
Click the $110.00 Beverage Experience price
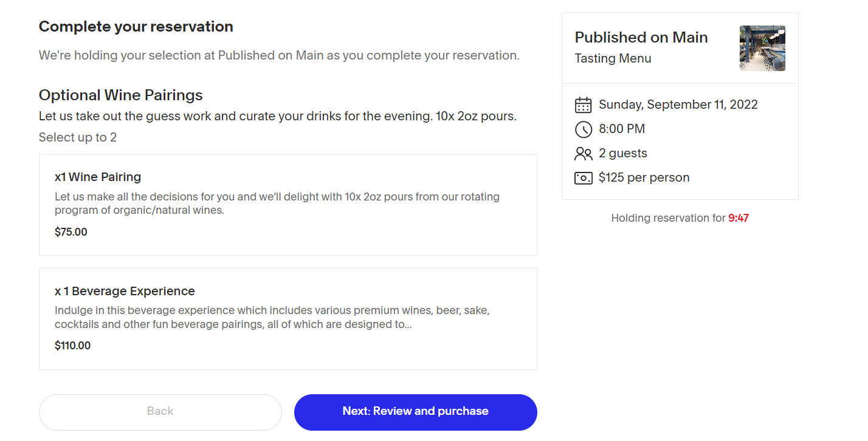pos(73,346)
